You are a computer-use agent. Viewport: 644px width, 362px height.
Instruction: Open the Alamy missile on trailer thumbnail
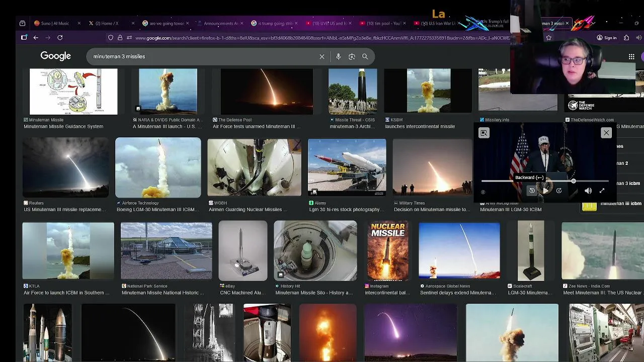pos(347,167)
